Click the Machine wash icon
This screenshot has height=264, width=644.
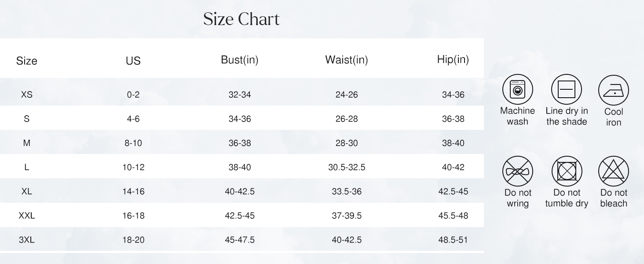(x=517, y=89)
